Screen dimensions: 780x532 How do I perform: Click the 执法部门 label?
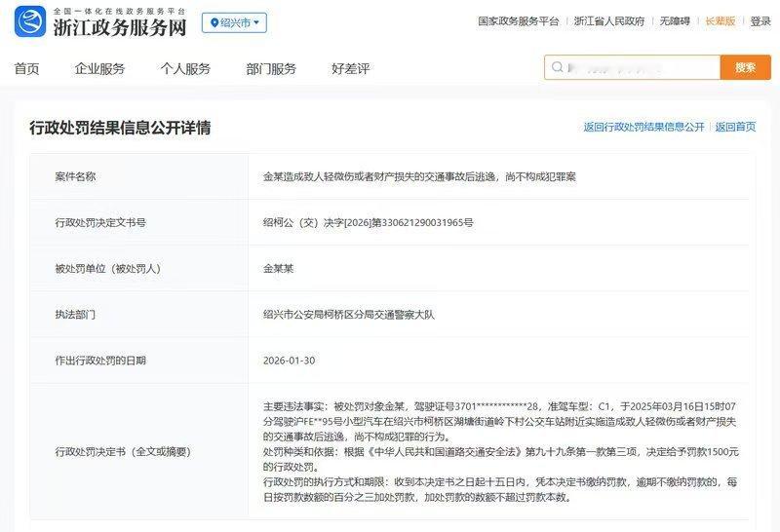75,314
